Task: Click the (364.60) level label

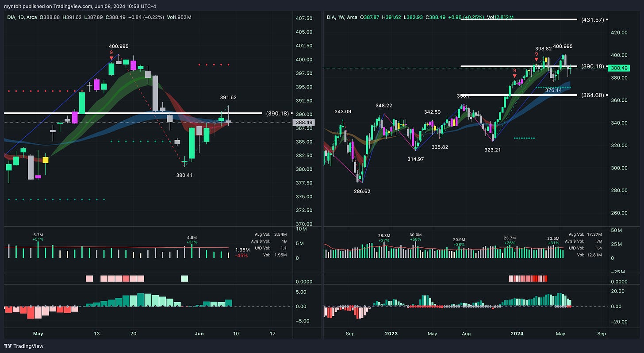Action: point(592,95)
